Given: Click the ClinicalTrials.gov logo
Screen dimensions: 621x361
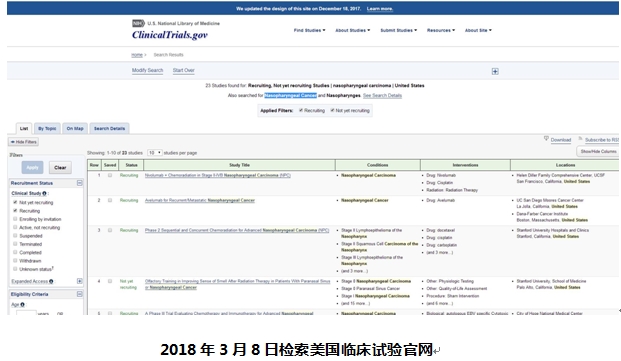Looking at the screenshot, I should point(170,35).
